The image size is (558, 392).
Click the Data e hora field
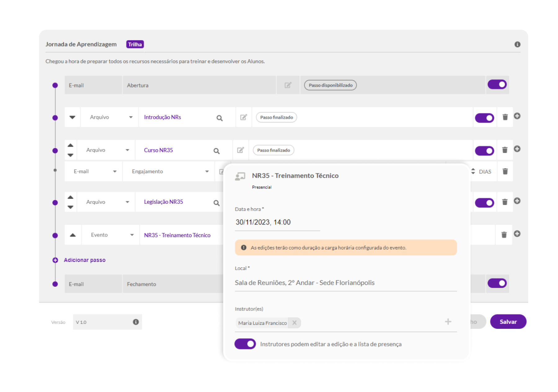click(277, 222)
